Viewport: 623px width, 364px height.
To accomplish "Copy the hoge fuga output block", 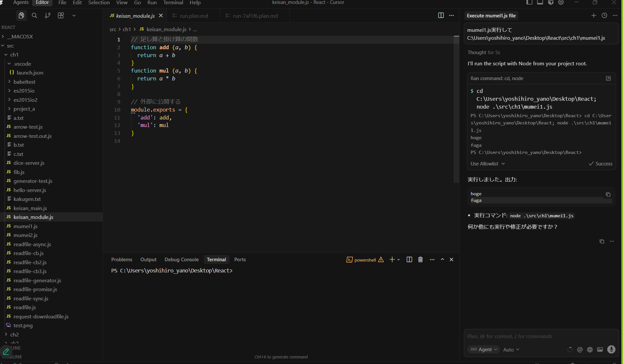I will pyautogui.click(x=608, y=194).
